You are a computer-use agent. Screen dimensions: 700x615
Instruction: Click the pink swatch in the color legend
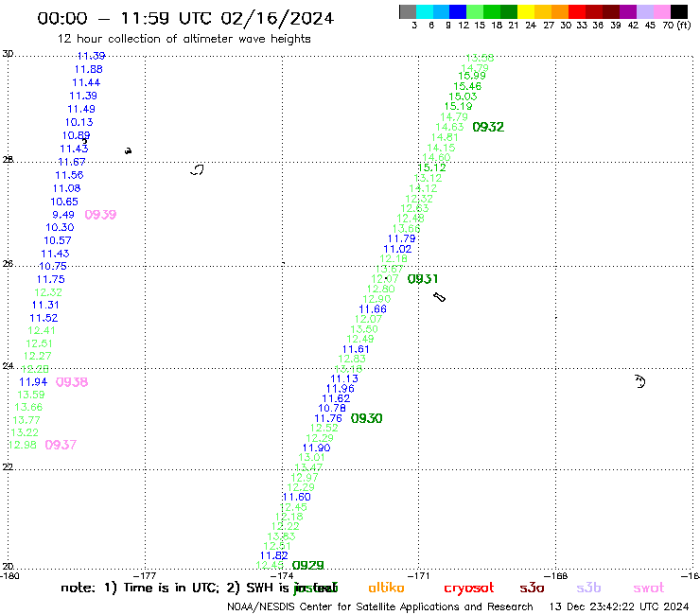tap(661, 11)
